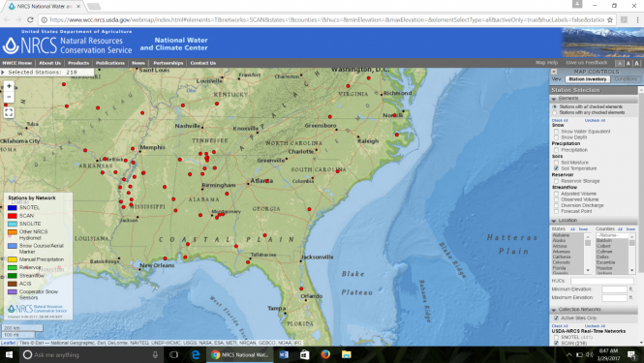This screenshot has width=644, height=363.
Task: Open About Us menu item
Action: (x=49, y=63)
